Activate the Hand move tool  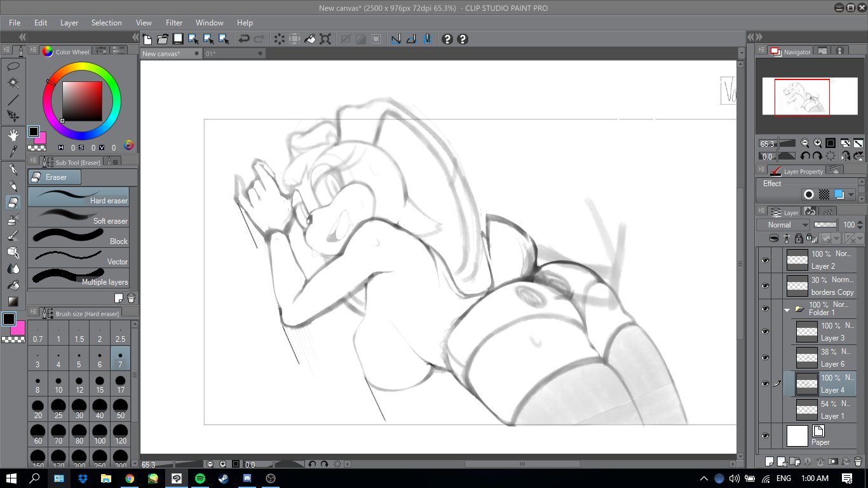point(13,135)
